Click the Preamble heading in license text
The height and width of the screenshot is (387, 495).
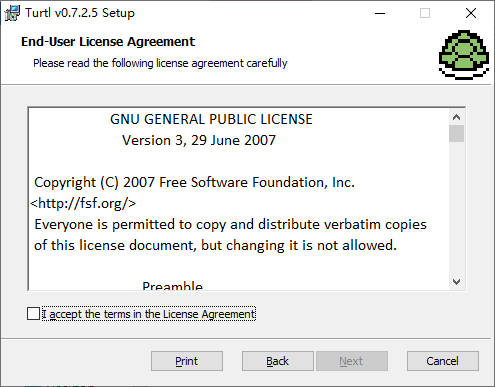click(172, 285)
